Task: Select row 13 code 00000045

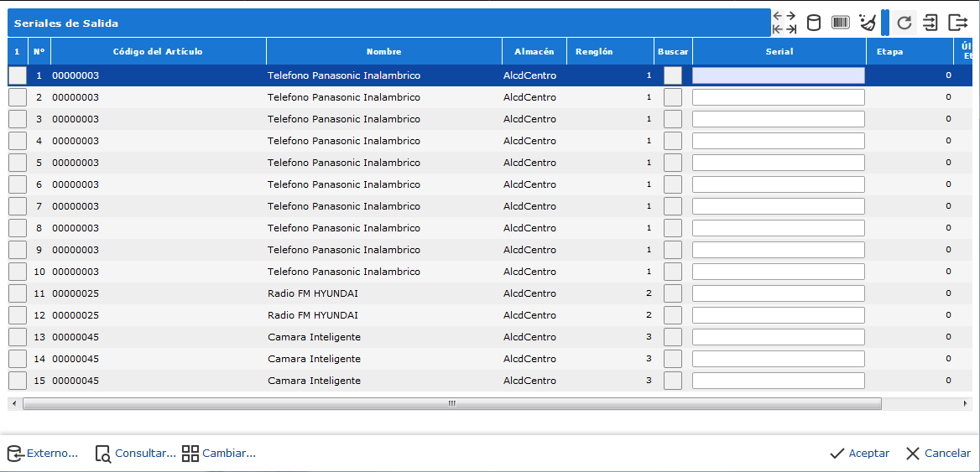Action: (75, 337)
